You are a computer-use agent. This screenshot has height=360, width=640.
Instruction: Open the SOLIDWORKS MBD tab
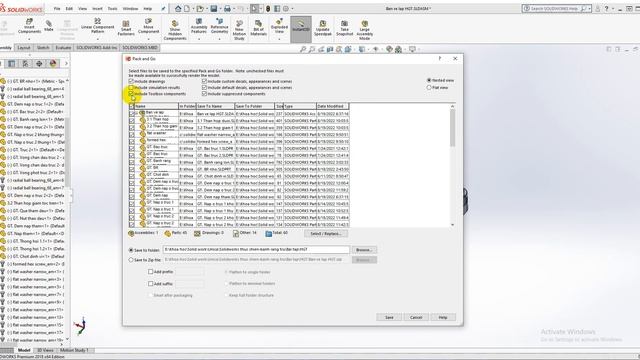[140, 48]
